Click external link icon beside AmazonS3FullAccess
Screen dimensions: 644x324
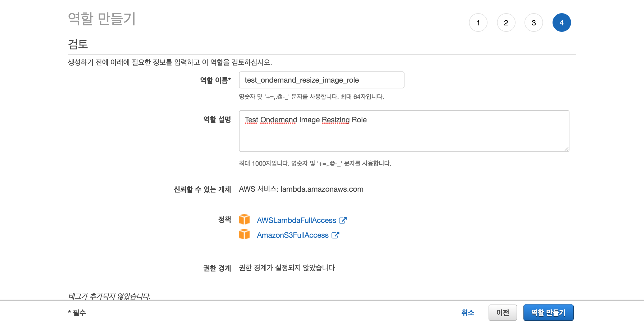click(x=335, y=235)
